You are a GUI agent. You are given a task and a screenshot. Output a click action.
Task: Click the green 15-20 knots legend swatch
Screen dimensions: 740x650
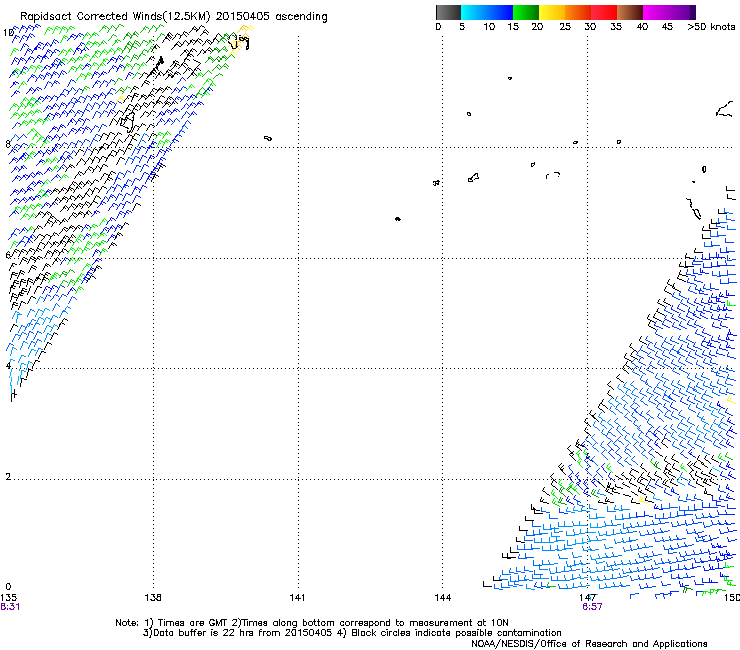click(x=526, y=12)
